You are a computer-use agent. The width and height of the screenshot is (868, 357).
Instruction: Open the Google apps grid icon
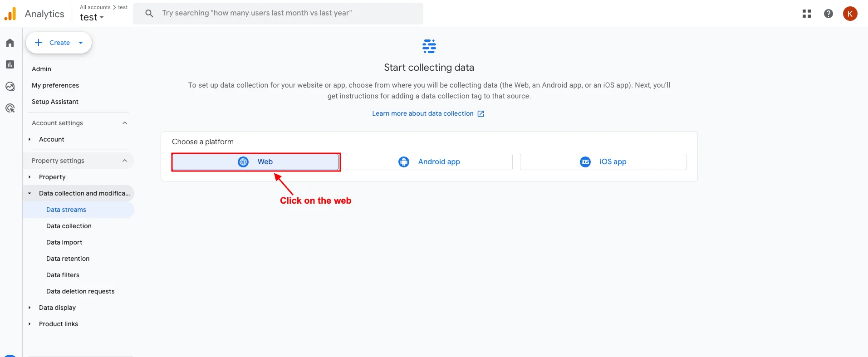pyautogui.click(x=806, y=14)
